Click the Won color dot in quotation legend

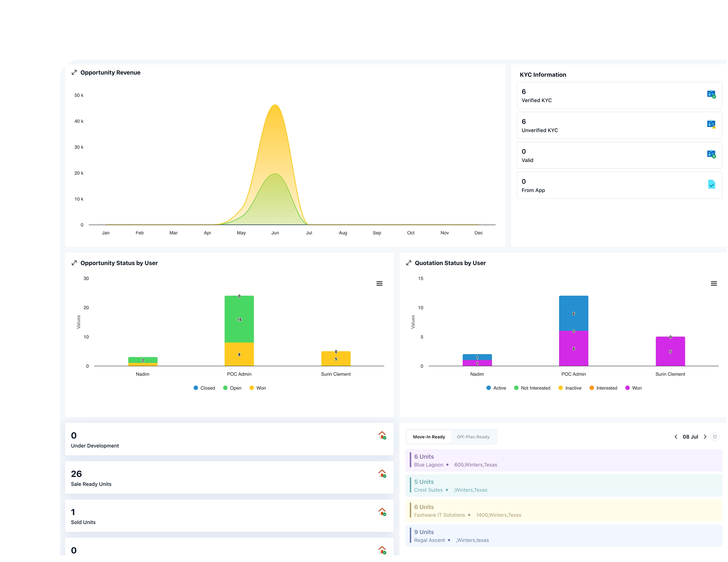click(x=627, y=388)
